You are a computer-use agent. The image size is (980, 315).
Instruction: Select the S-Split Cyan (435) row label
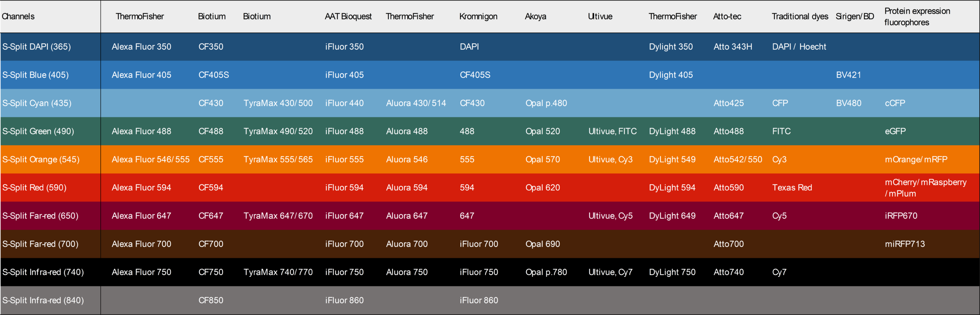tap(37, 103)
